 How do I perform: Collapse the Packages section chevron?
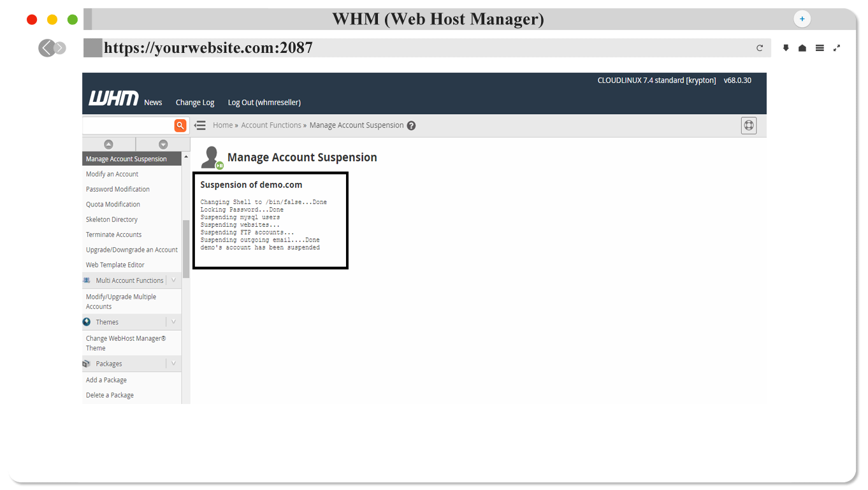[x=173, y=364]
